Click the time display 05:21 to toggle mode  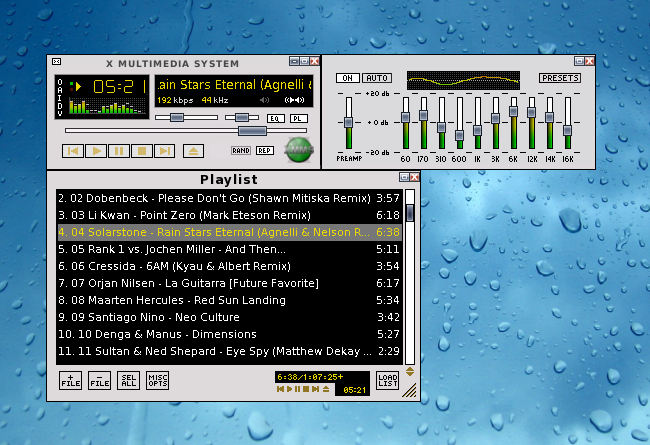click(120, 86)
